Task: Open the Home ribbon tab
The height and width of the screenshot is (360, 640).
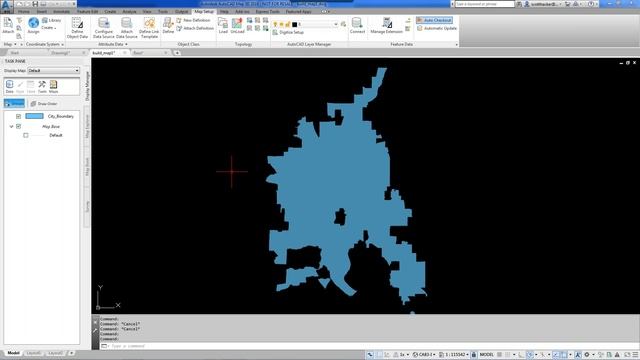Action: (24, 12)
